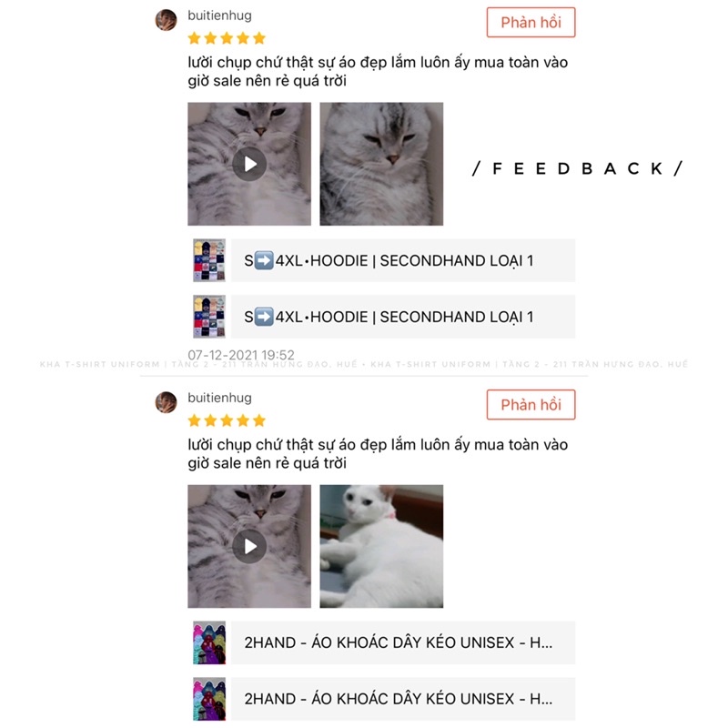This screenshot has width=728, height=728.
Task: Click the second review's Phản hồi button
Action: point(531,404)
